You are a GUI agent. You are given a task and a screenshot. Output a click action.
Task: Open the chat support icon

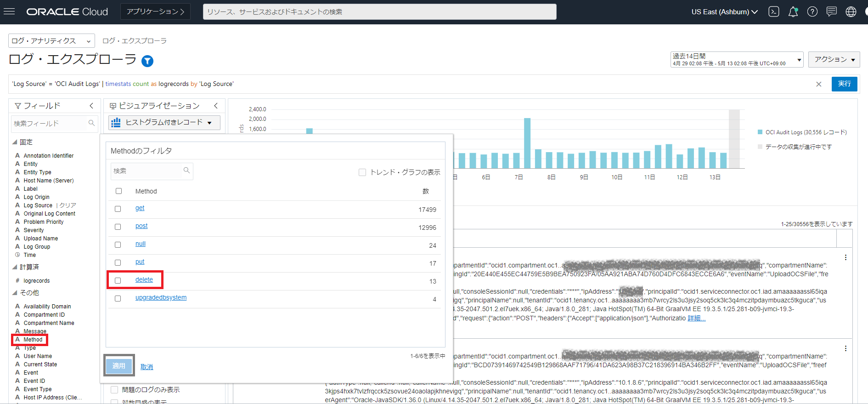coord(832,12)
